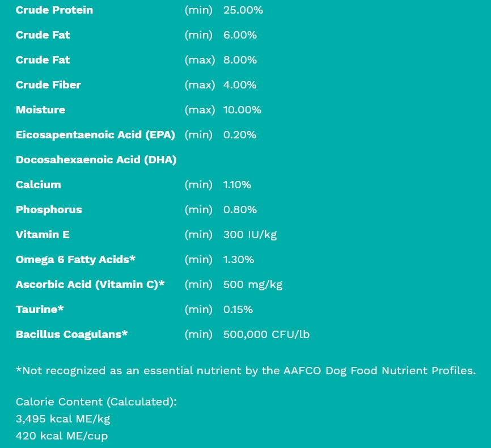Select the 500,000 CFU/lb value

pyautogui.click(x=266, y=335)
